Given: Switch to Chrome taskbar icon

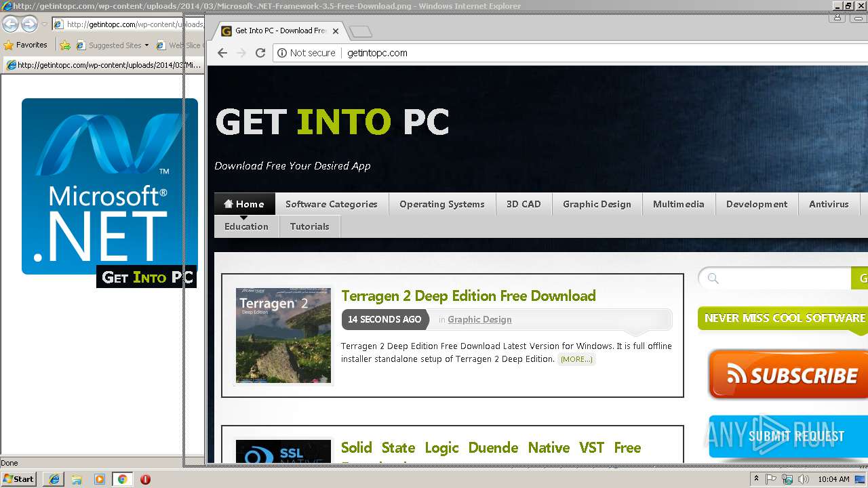Looking at the screenshot, I should [122, 479].
